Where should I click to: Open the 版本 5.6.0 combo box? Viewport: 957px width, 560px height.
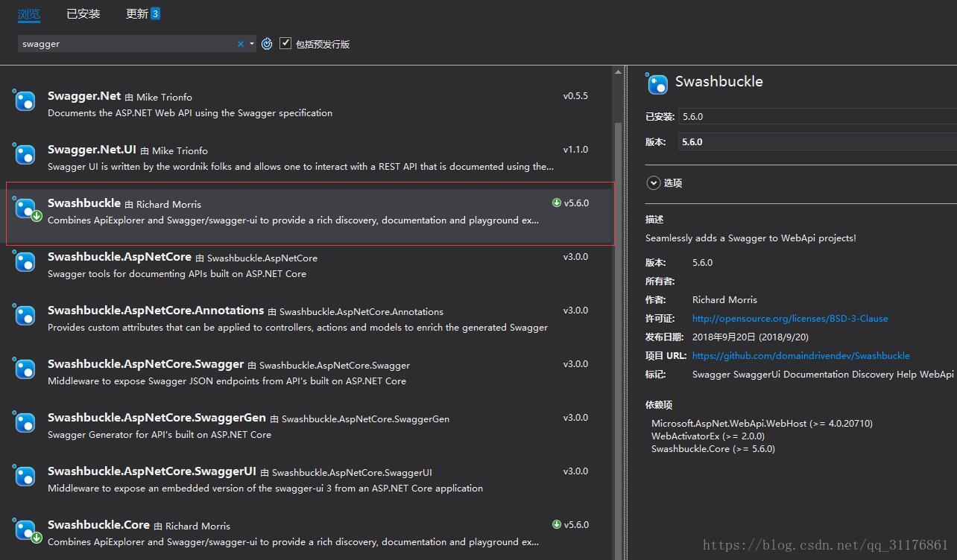(x=818, y=142)
